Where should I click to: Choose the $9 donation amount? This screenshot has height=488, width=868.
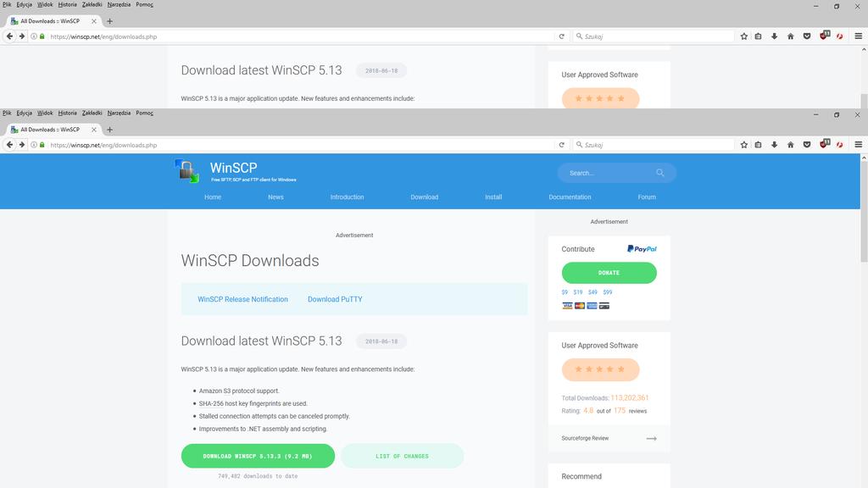[565, 292]
